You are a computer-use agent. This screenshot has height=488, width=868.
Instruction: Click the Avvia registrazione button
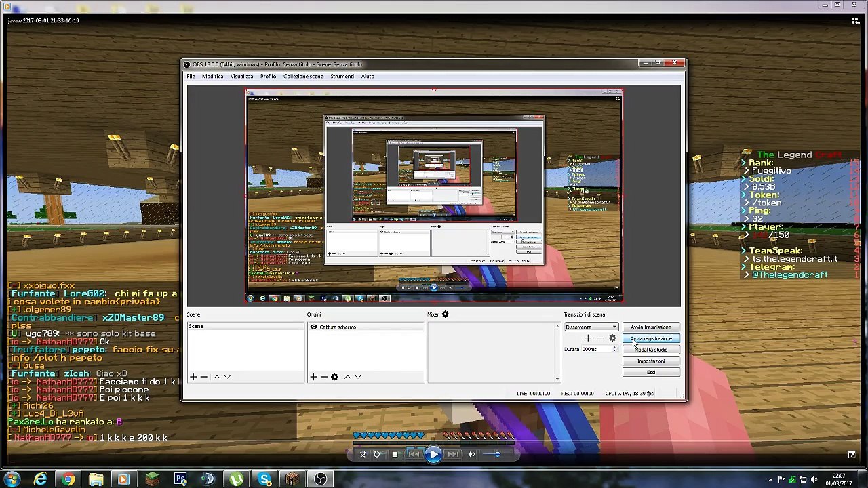click(x=651, y=338)
